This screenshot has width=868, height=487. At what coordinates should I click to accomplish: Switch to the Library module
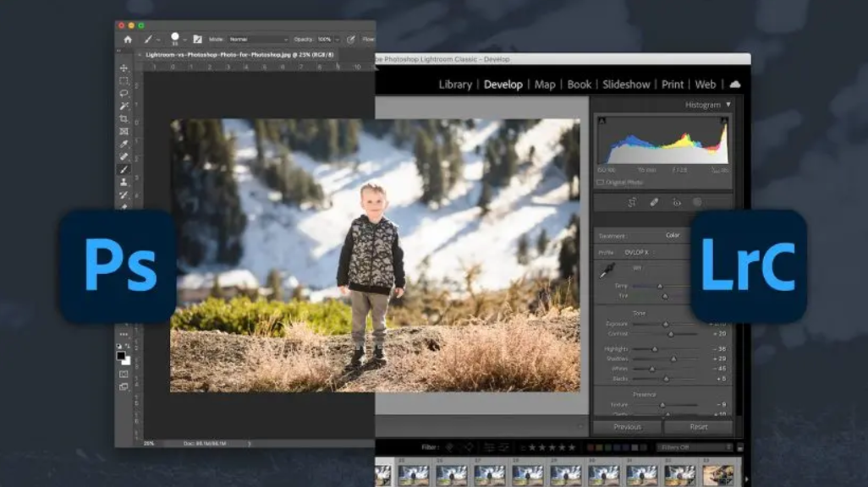click(x=455, y=85)
